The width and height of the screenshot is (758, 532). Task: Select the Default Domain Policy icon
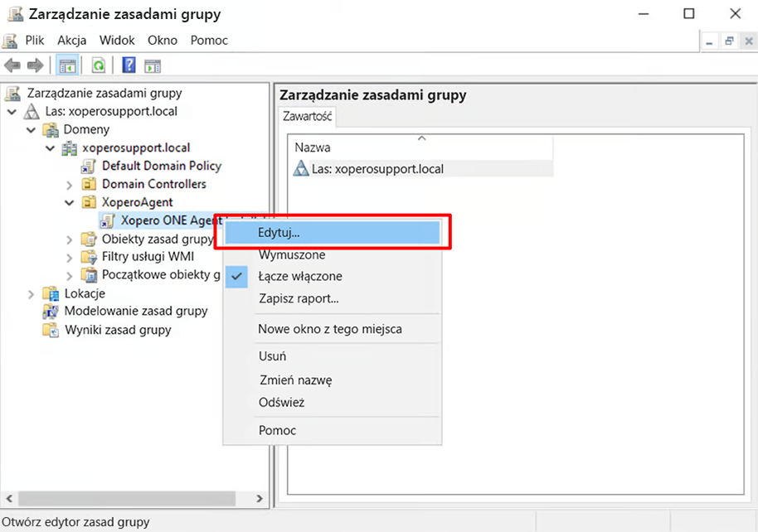click(89, 166)
